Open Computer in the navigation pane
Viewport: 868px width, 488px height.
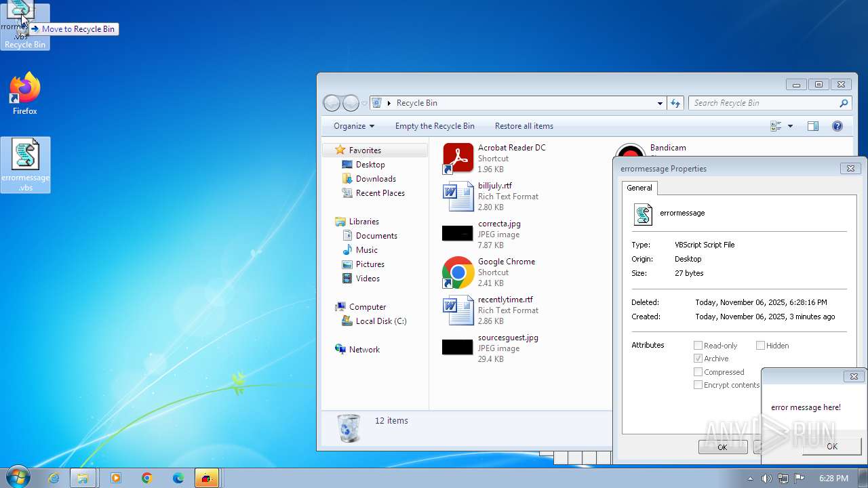pyautogui.click(x=368, y=307)
